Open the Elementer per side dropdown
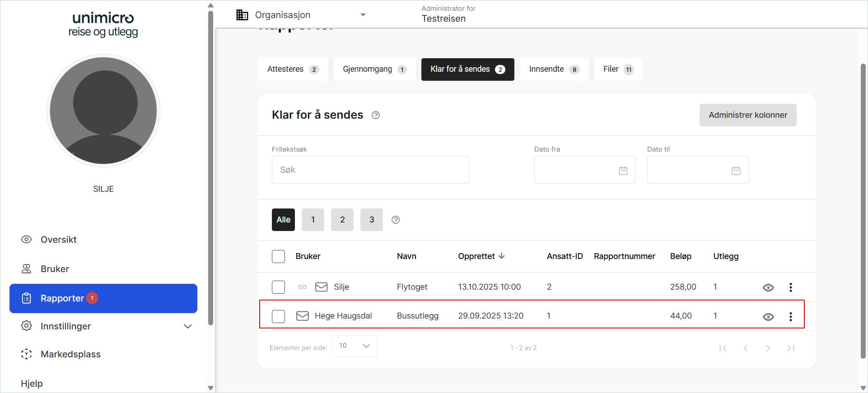 pyautogui.click(x=354, y=346)
